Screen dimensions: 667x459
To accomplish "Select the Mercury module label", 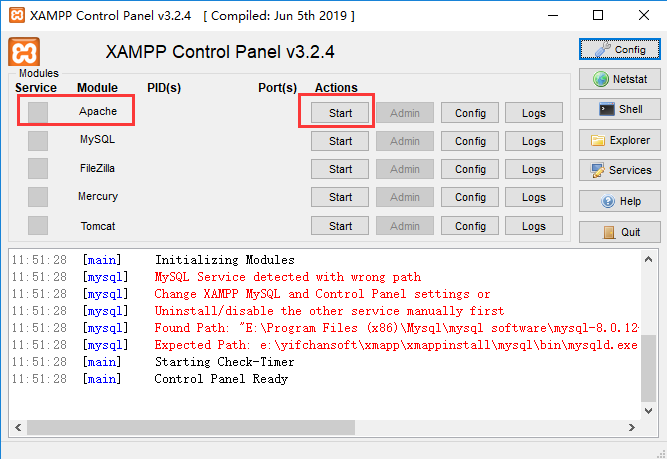I will point(98,196).
